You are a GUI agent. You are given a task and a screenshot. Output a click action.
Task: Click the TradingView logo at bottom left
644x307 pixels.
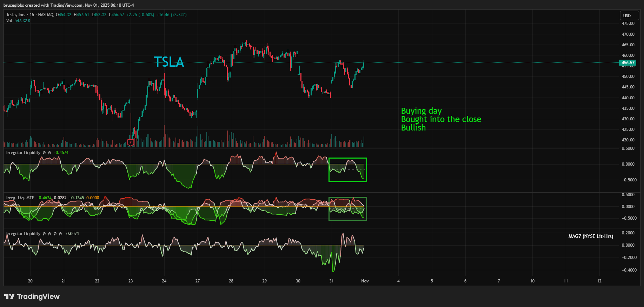[32, 296]
